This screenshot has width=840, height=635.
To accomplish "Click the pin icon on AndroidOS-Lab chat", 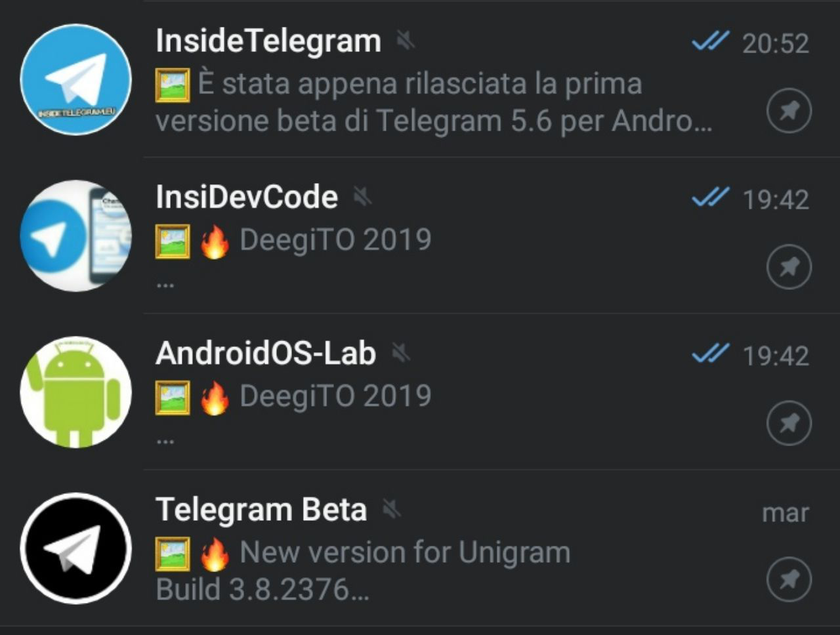I will (x=789, y=423).
